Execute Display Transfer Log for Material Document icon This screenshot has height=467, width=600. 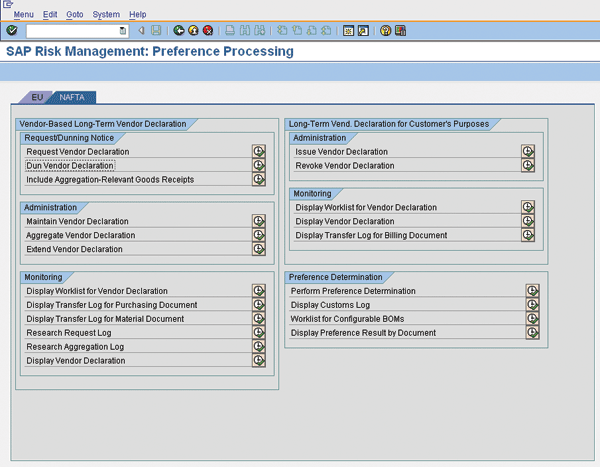pyautogui.click(x=259, y=318)
